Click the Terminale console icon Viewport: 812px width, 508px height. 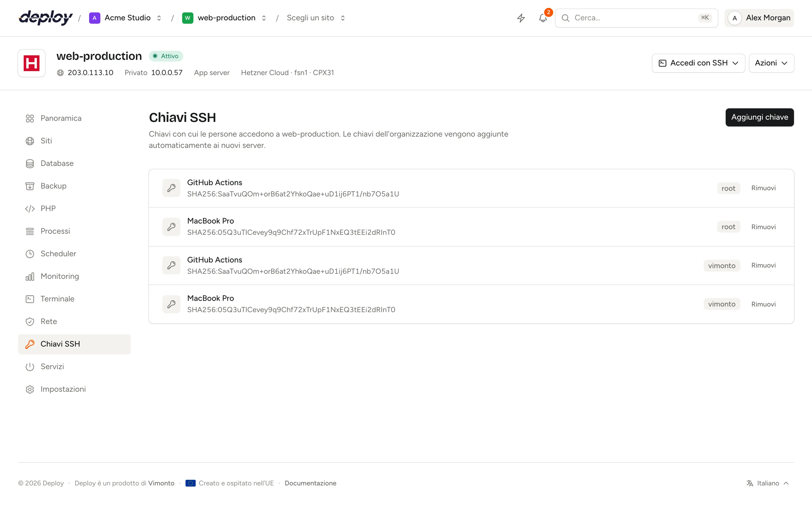pos(30,299)
